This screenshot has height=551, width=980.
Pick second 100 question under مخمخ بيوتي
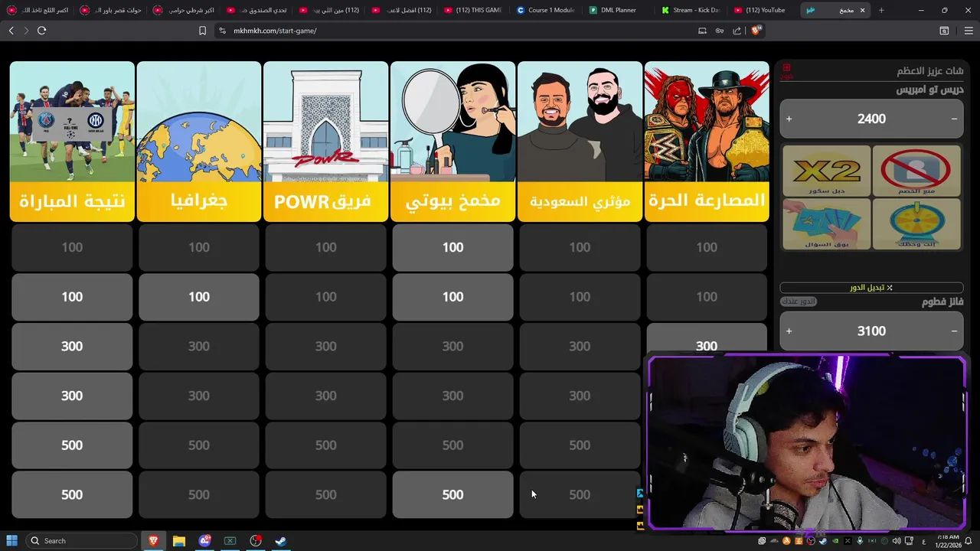click(x=452, y=297)
